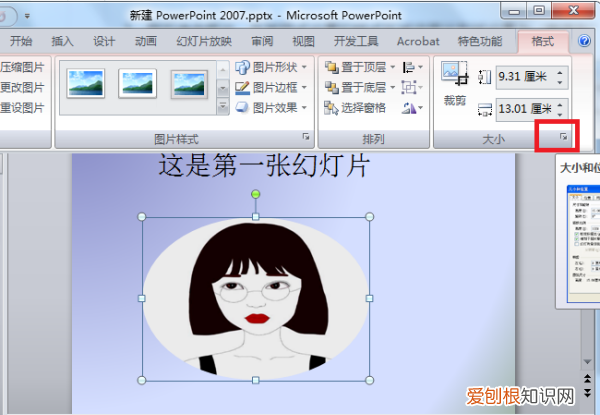The width and height of the screenshot is (600, 415).
Task: Go to next slide with the double-down arrow
Action: [587, 393]
